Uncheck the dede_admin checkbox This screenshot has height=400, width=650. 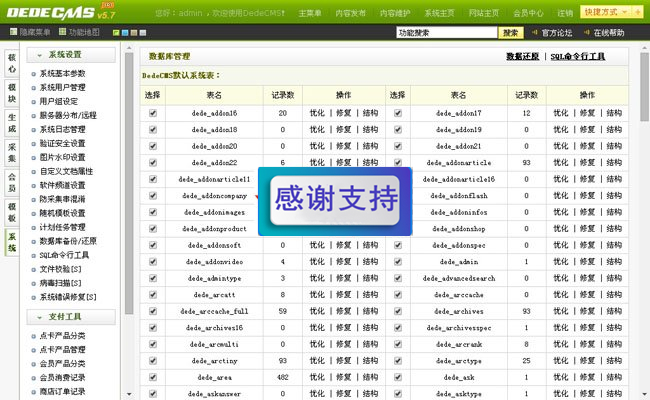click(x=398, y=262)
